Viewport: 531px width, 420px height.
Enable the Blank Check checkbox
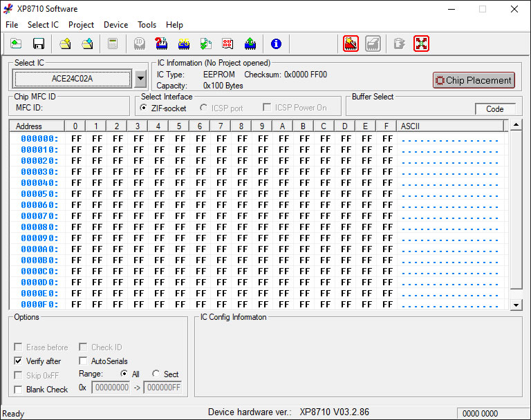click(x=19, y=390)
